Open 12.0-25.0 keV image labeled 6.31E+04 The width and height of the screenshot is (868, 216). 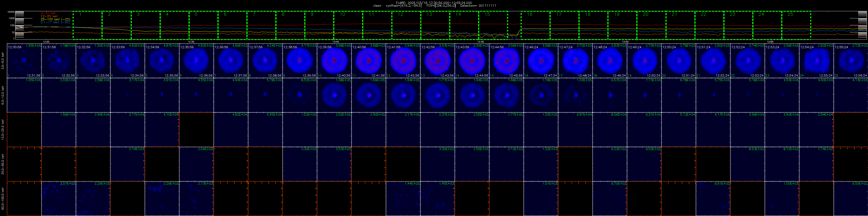644,129
